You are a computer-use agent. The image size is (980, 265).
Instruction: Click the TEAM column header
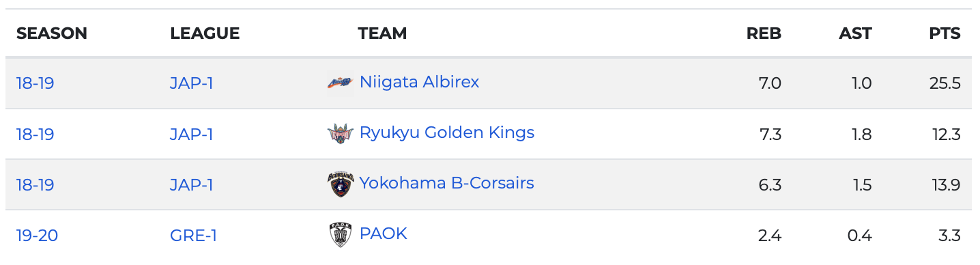point(382,33)
